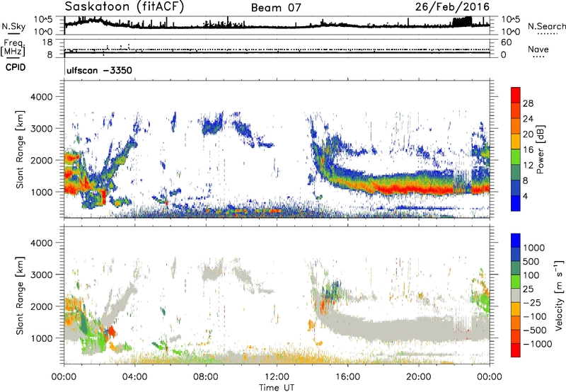Click the "12:00" time axis tick

[x=277, y=377]
